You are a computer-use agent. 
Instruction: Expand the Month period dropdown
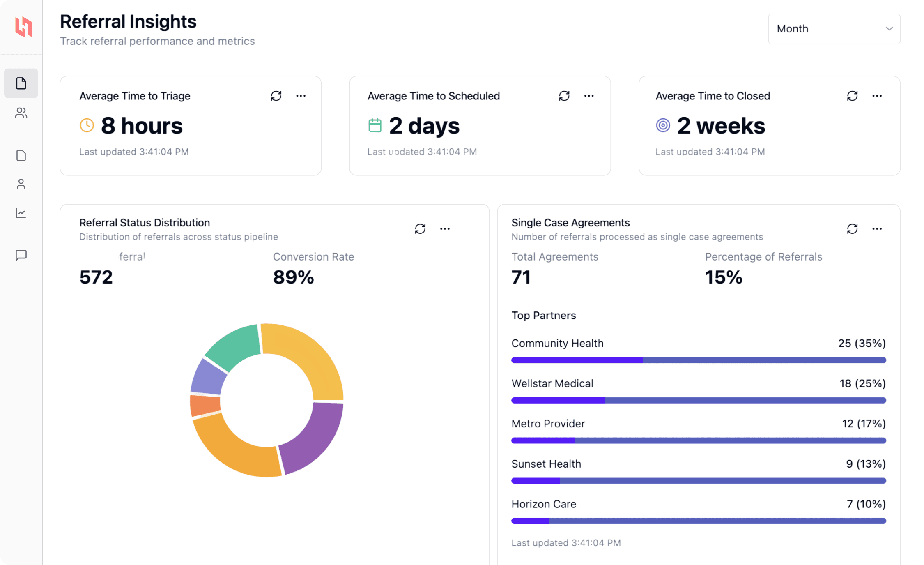pyautogui.click(x=834, y=29)
